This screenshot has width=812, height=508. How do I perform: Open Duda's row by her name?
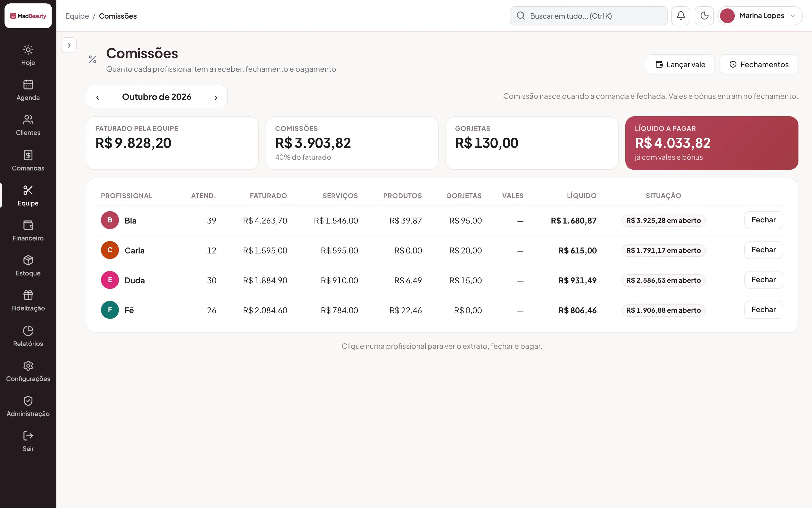coord(134,281)
